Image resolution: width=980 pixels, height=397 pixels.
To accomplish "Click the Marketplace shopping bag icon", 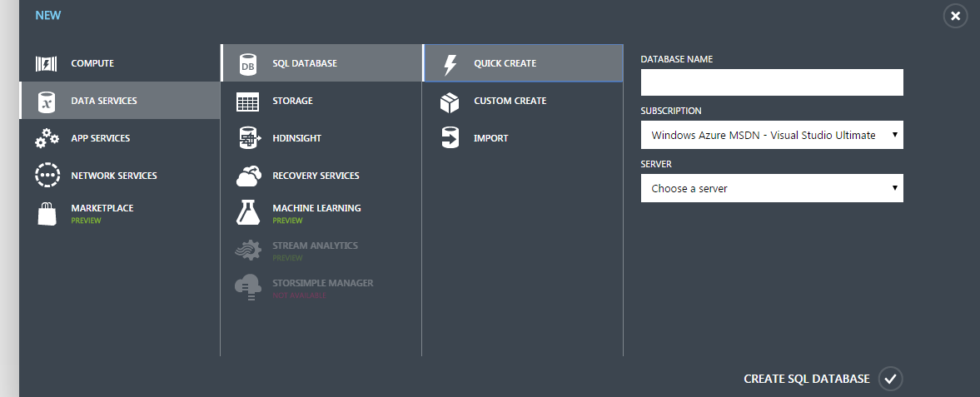I will click(47, 214).
